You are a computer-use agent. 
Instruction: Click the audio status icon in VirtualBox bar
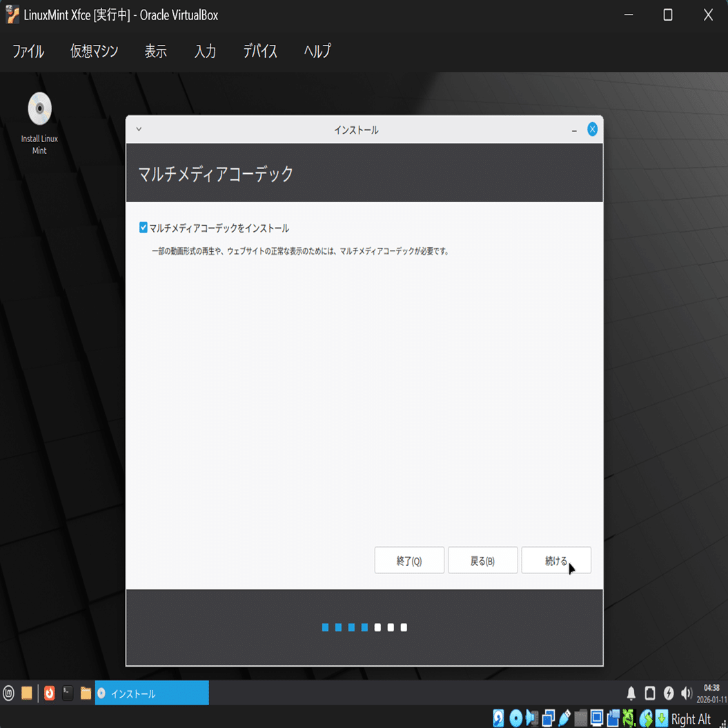pos(532,719)
